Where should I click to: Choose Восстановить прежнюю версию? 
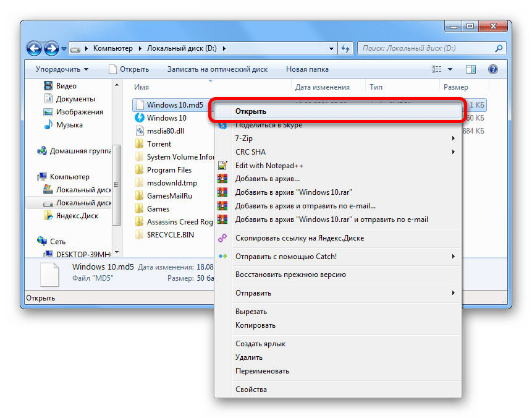point(337,275)
